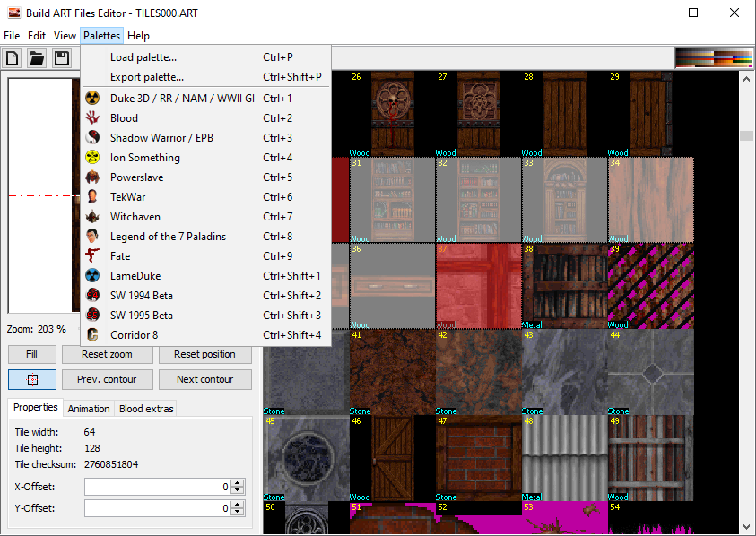Open the File menu
This screenshot has width=756, height=536.
12,36
